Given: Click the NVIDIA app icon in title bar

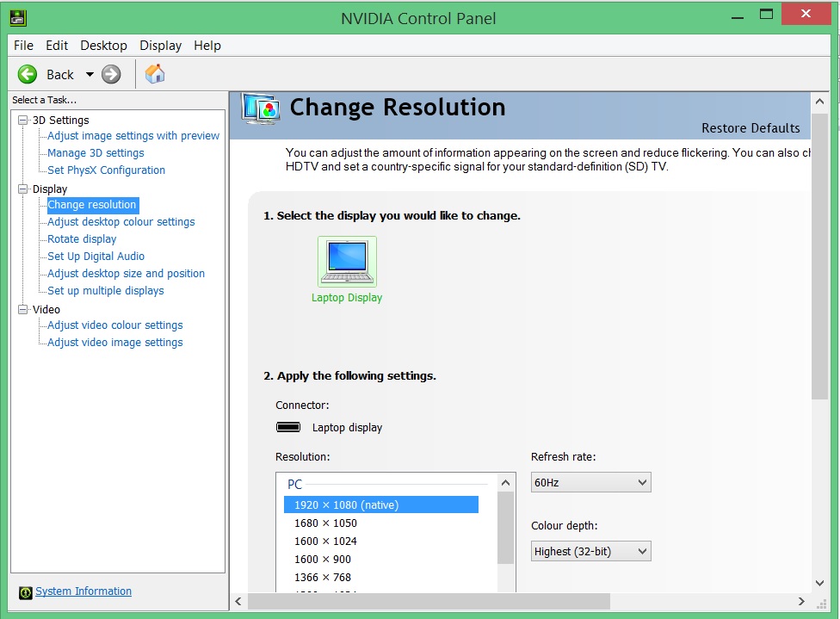Looking at the screenshot, I should tap(18, 18).
